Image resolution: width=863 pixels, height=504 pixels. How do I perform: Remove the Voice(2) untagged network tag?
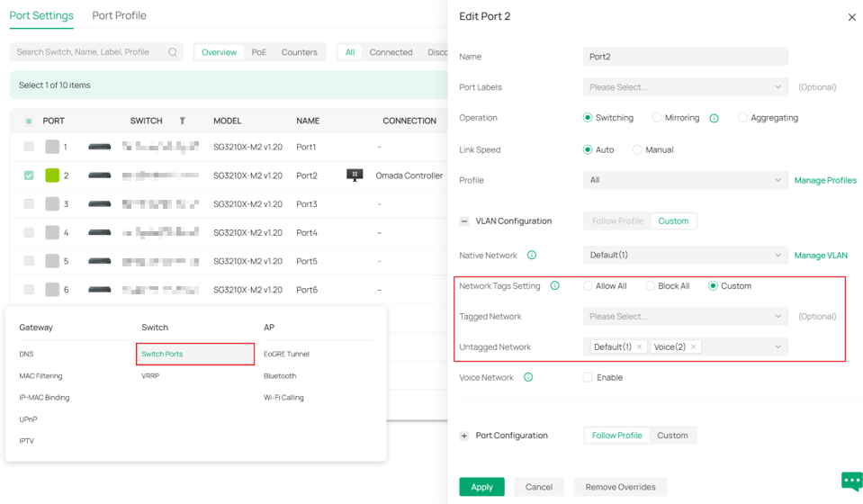point(694,346)
